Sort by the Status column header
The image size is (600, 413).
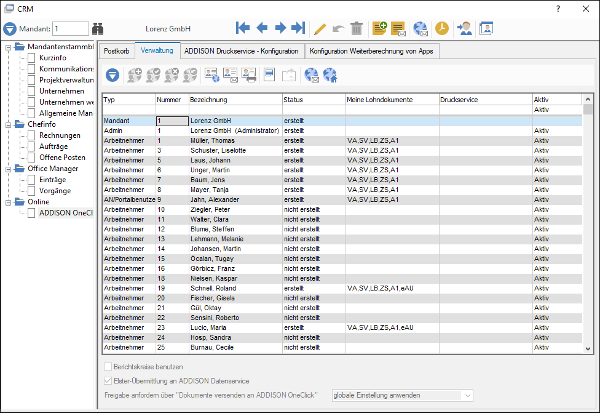[x=314, y=100]
